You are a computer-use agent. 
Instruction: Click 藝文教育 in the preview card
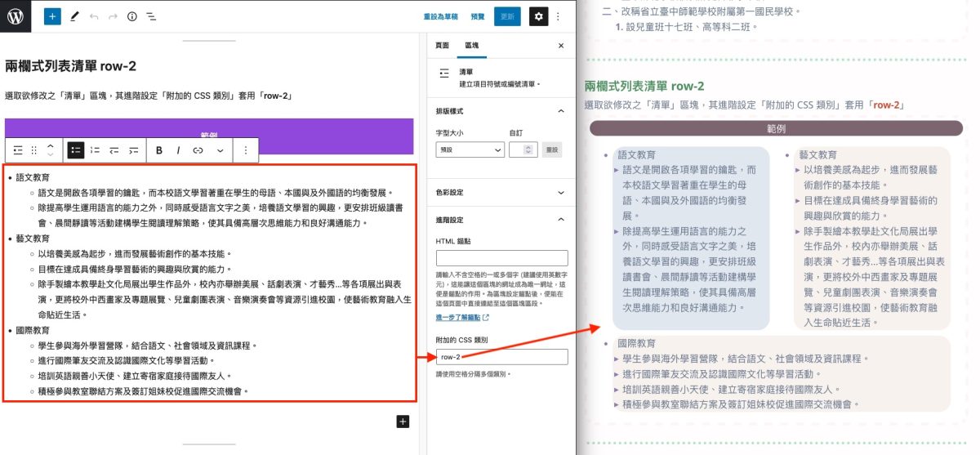coord(818,154)
